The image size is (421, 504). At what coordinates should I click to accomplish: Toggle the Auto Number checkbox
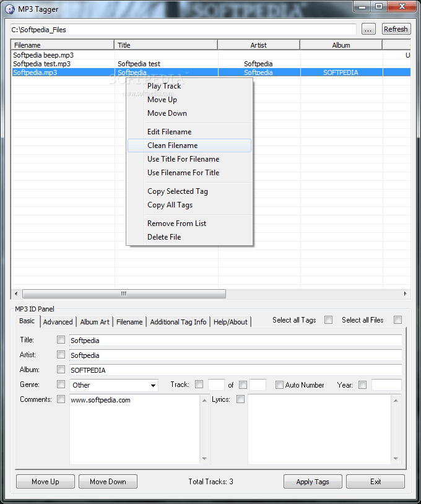[x=279, y=385]
